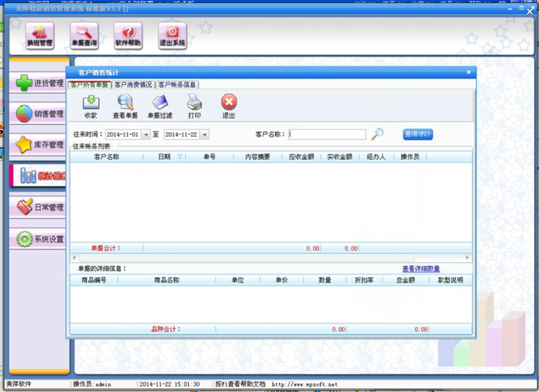This screenshot has height=392, width=539.
Task: Click the 实收金额 column header
Action: [x=339, y=157]
